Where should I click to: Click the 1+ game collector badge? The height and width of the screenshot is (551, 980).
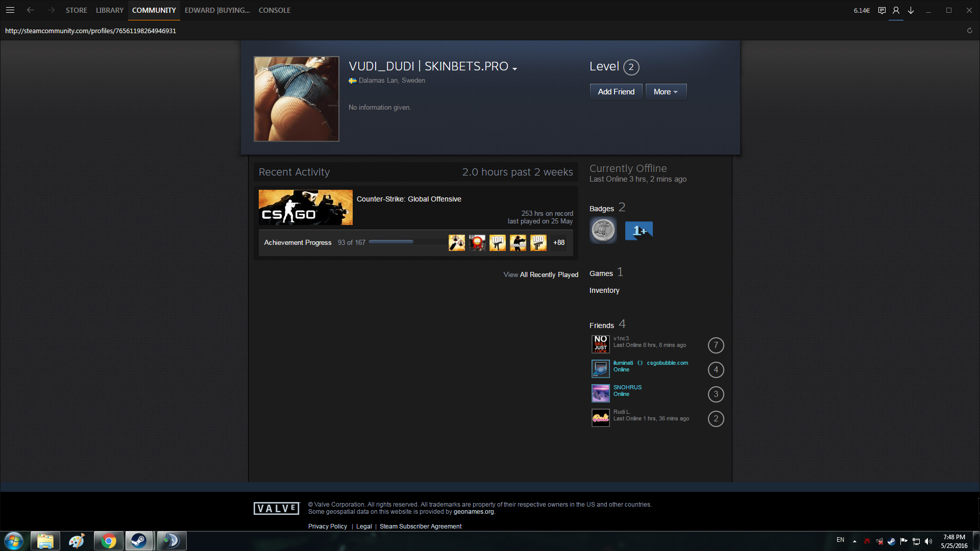click(639, 231)
